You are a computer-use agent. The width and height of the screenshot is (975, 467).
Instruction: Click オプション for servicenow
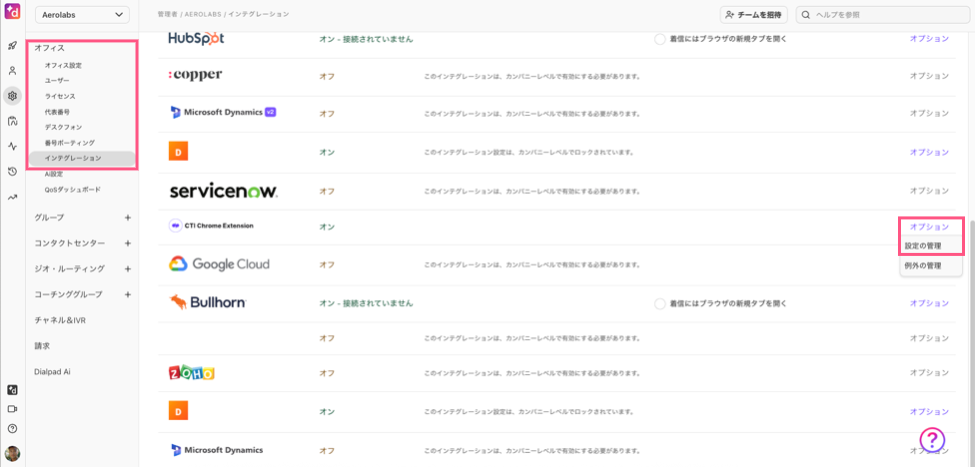930,191
